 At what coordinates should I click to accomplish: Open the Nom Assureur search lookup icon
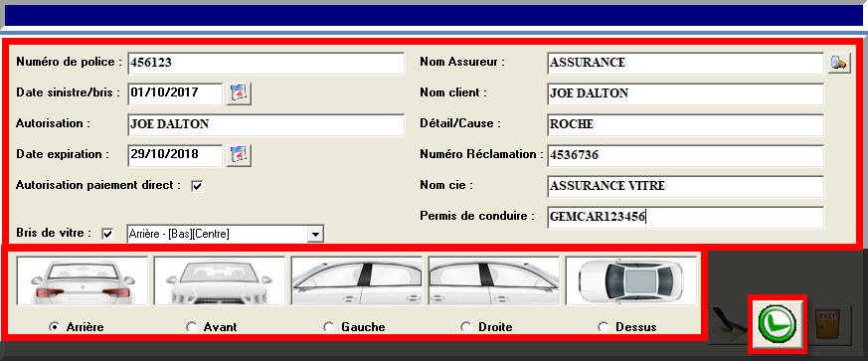839,63
